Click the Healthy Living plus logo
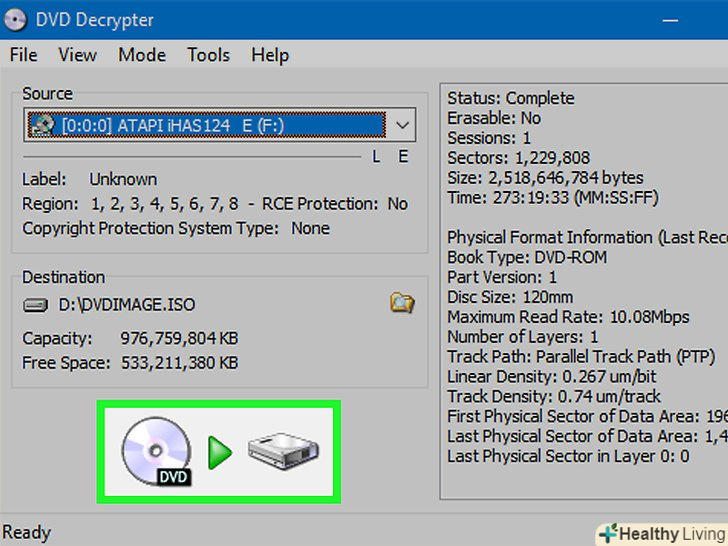The height and width of the screenshot is (546, 728). pyautogui.click(x=607, y=533)
